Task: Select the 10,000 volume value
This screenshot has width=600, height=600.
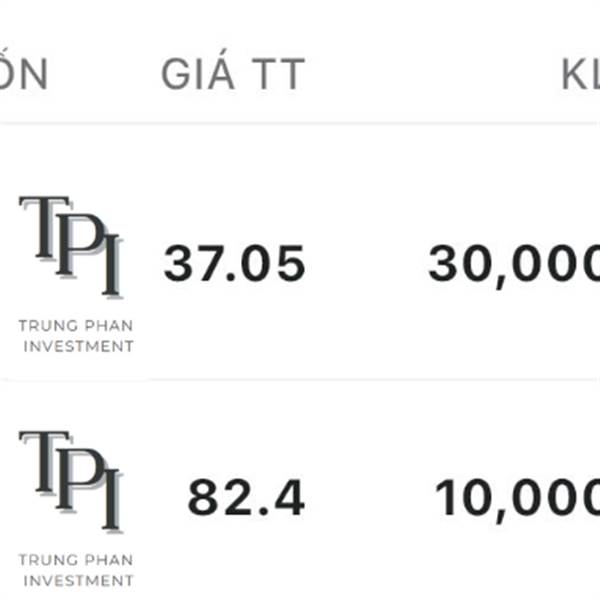Action: 517,500
